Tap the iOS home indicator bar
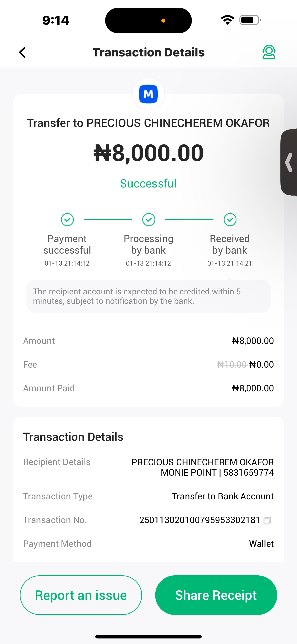 tap(148, 637)
